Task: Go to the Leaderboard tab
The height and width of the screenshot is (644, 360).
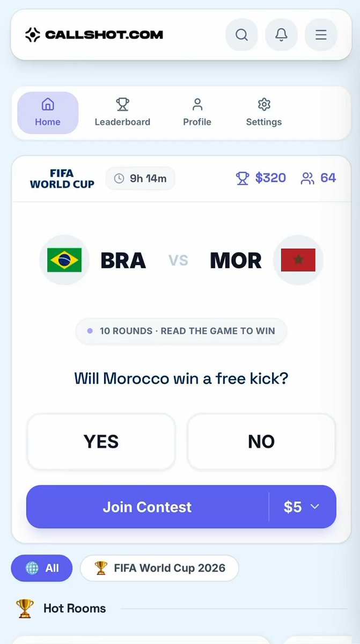Action: coord(122,113)
